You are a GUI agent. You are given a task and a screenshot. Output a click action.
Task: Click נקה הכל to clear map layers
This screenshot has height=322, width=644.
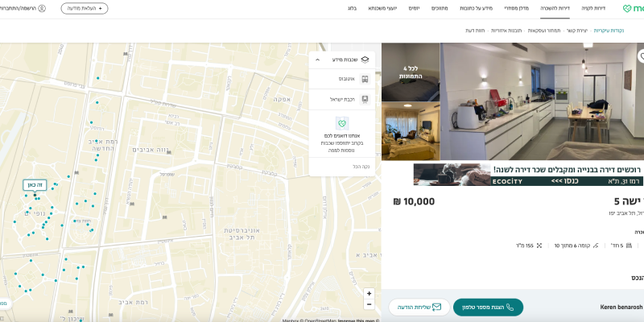coord(361,167)
